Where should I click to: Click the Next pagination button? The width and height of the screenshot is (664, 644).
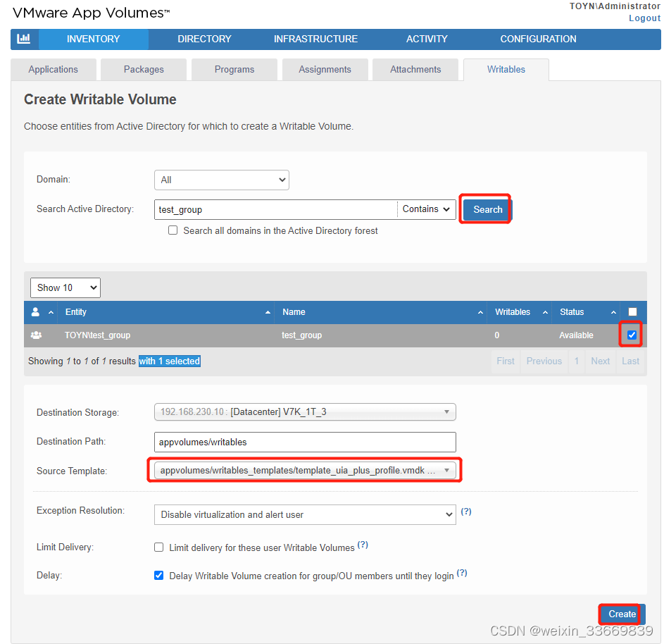(x=601, y=361)
